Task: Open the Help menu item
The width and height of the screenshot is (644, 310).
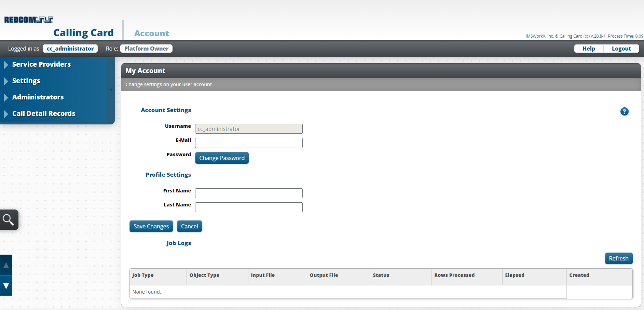Action: 588,49
